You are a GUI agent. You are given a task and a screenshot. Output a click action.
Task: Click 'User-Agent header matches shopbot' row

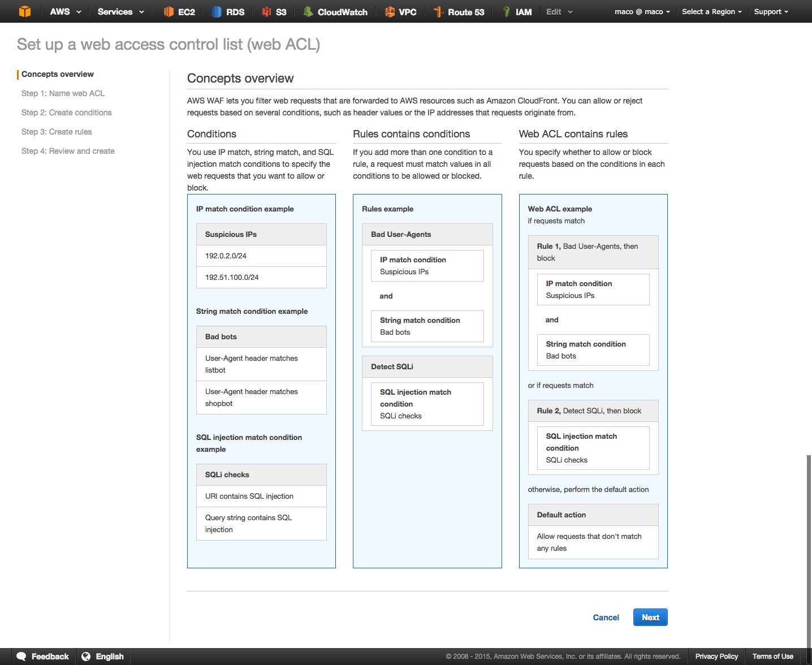pyautogui.click(x=261, y=398)
